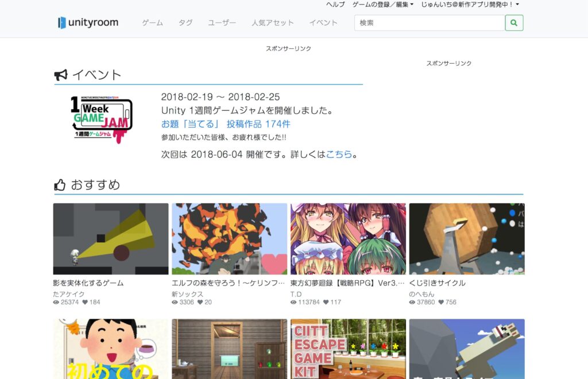Click the eye view-count icon under 東方幻夢廻録
588x379 pixels.
tap(293, 302)
